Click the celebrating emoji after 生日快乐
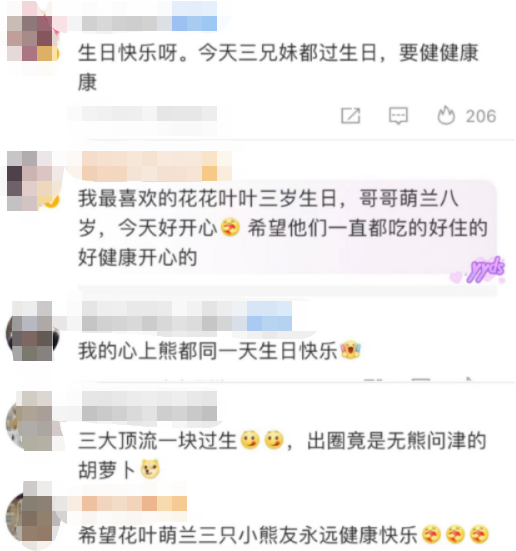The image size is (516, 551). pos(351,350)
